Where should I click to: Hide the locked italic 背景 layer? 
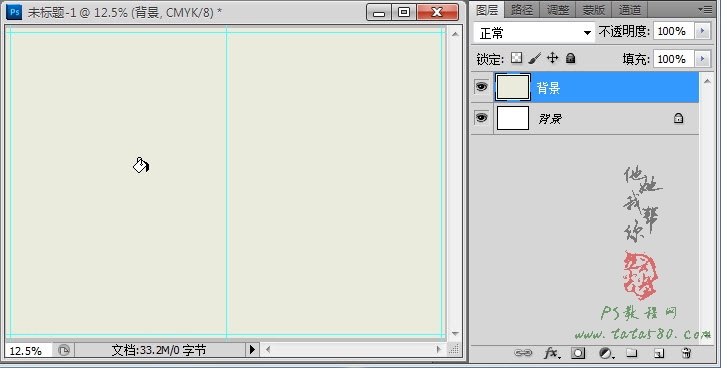[x=481, y=118]
